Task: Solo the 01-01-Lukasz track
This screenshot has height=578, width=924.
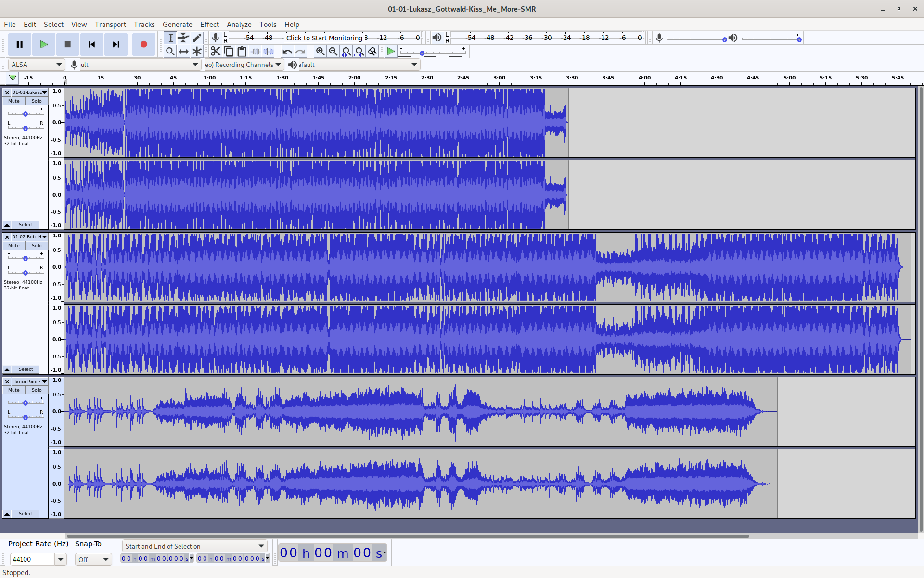Action: pos(37,101)
